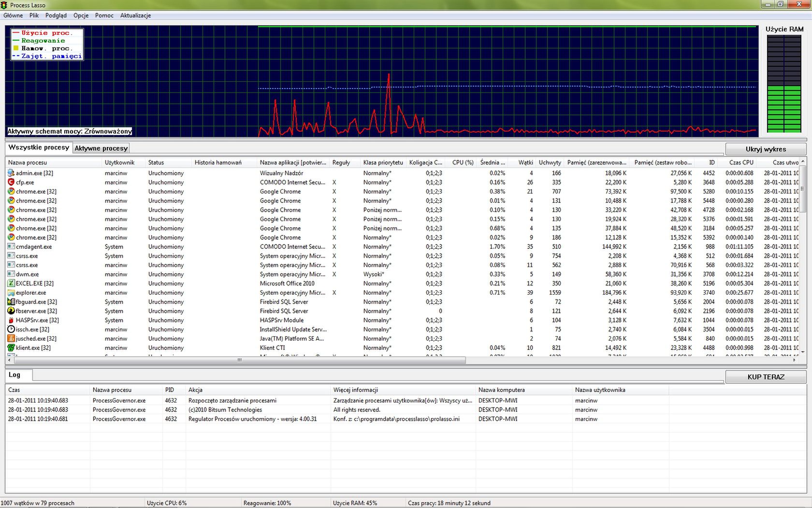Click the Aktywny schemat mocy label
The image size is (812, 508).
coord(70,131)
